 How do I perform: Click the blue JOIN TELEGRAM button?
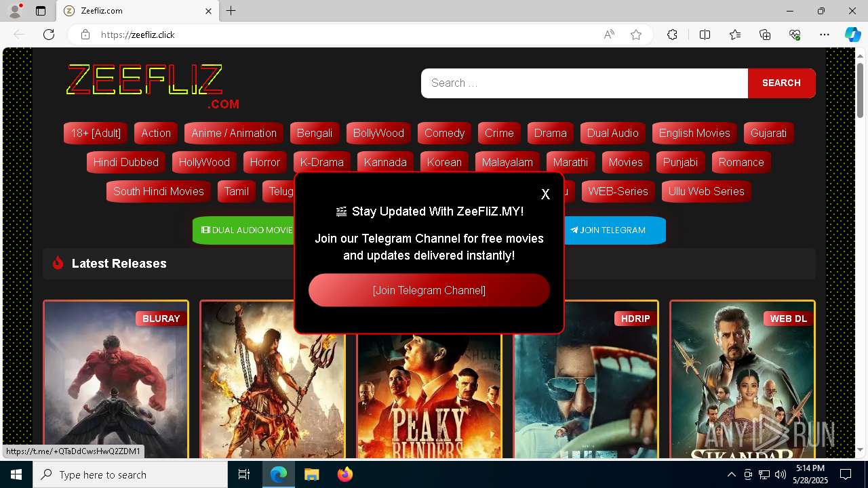(614, 230)
